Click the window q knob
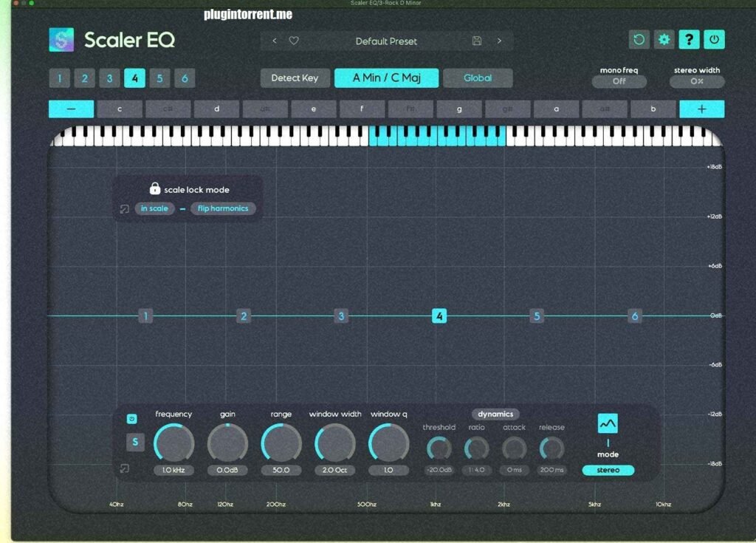756x543 pixels. coord(388,443)
